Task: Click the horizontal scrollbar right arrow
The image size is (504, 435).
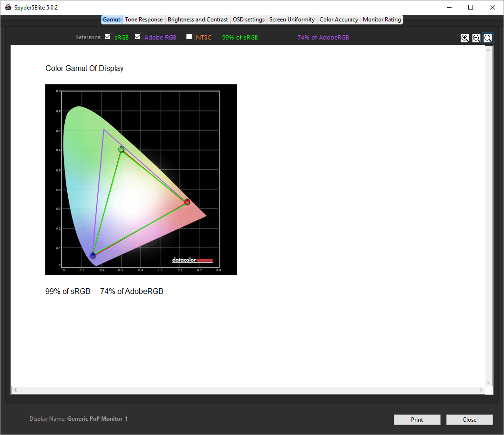Action: coord(481,390)
